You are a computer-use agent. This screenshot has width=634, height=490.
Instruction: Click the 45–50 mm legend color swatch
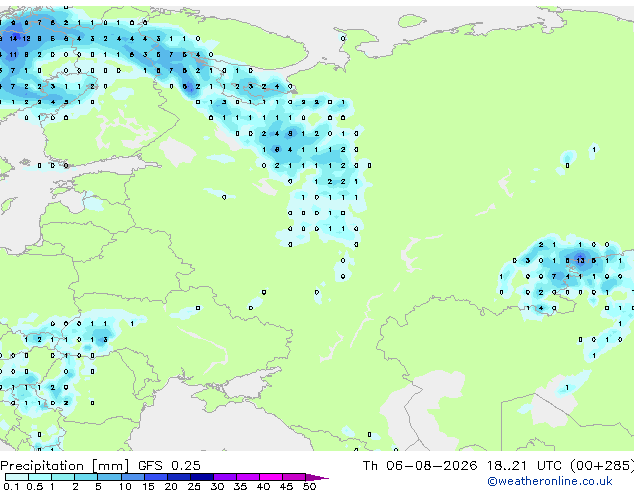click(x=294, y=477)
